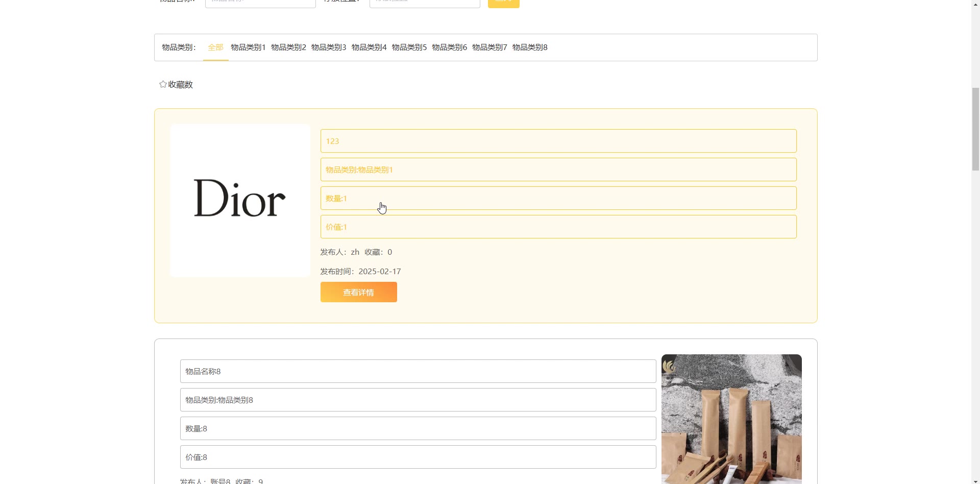Viewport: 980px width, 484px height.
Task: Click the 数量:1 row
Action: pos(558,198)
